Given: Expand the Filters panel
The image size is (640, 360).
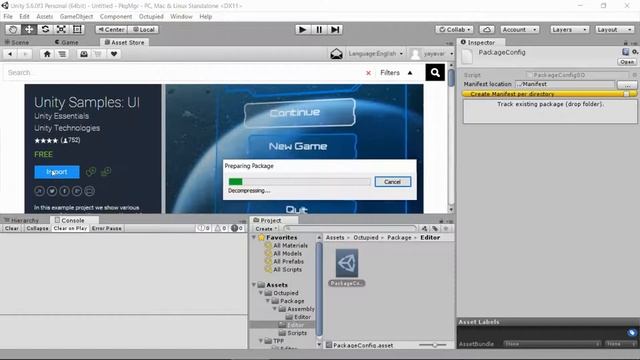Looking at the screenshot, I should (396, 73).
